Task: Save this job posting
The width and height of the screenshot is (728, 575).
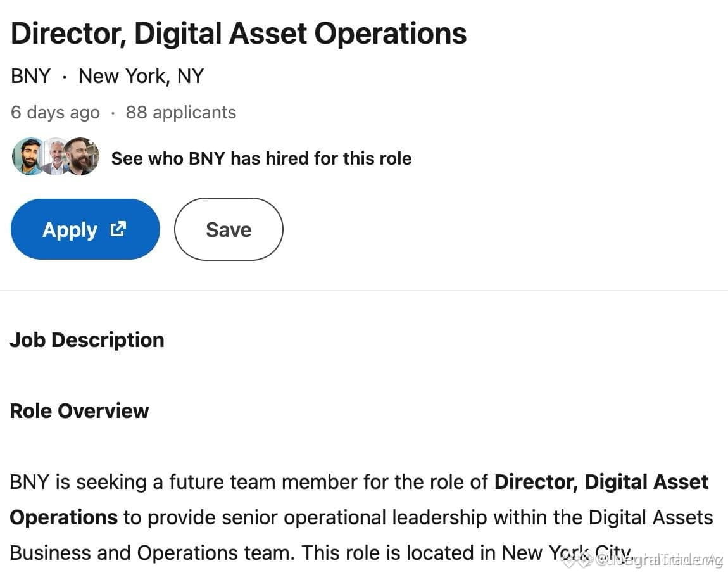Action: 229,229
